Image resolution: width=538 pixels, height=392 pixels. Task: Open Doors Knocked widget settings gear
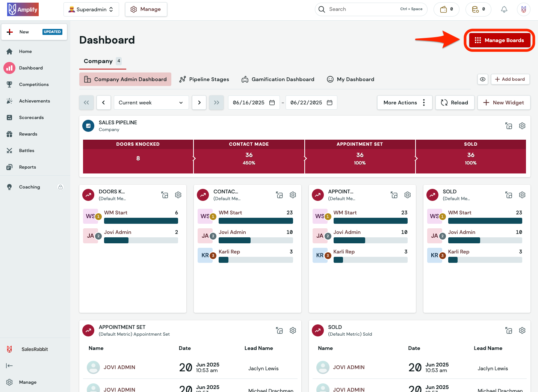(178, 195)
